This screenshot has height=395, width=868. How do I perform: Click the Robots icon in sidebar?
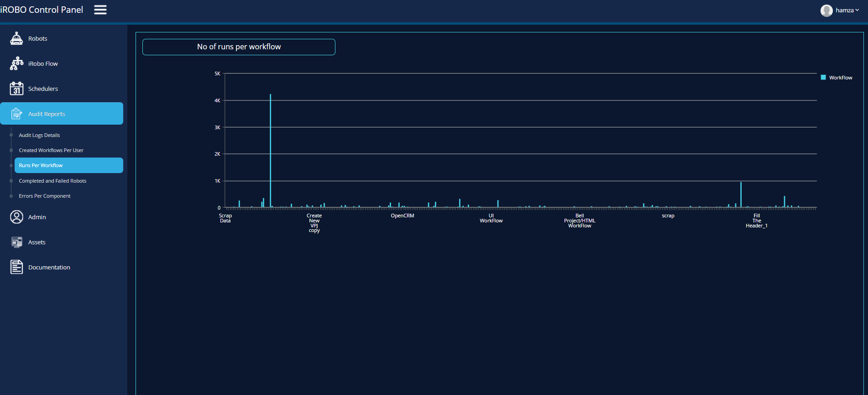(x=16, y=38)
